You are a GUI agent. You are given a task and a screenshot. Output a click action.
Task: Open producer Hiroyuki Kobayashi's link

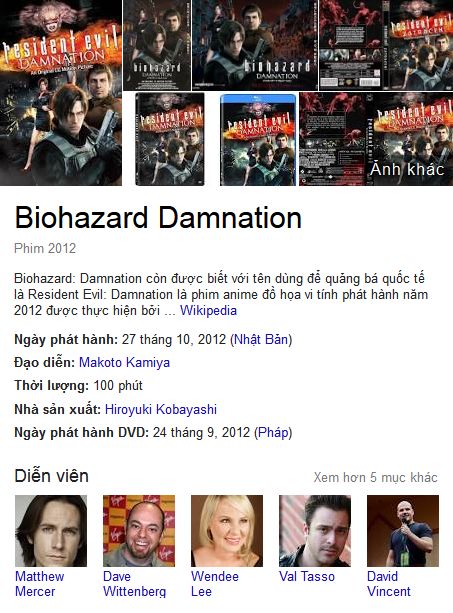pyautogui.click(x=161, y=409)
